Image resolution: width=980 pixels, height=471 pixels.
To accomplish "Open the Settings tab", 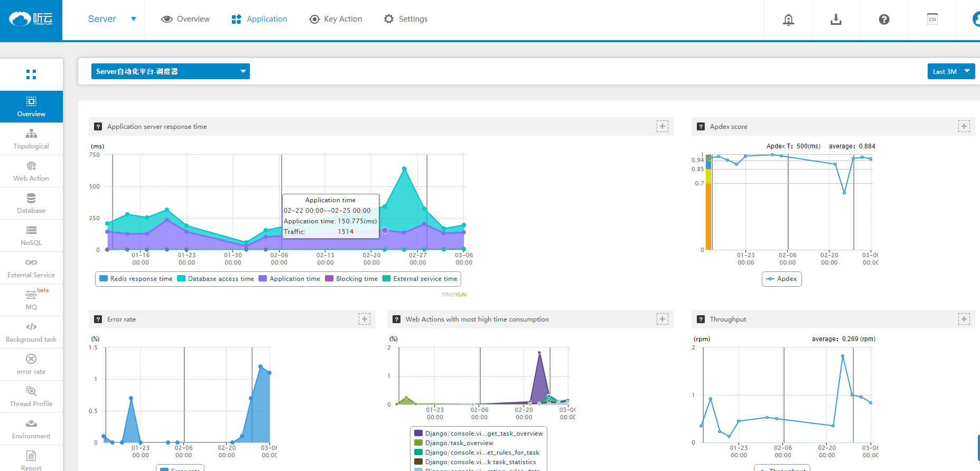I will coord(406,19).
